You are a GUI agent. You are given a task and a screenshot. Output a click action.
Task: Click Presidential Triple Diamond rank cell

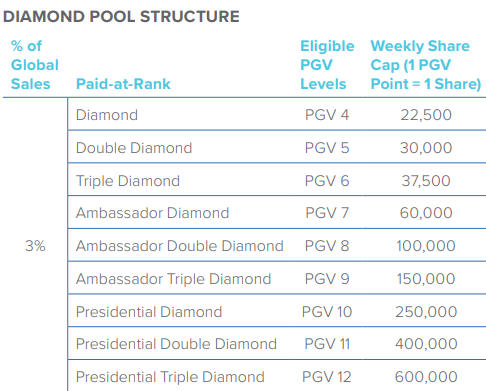pos(170,377)
